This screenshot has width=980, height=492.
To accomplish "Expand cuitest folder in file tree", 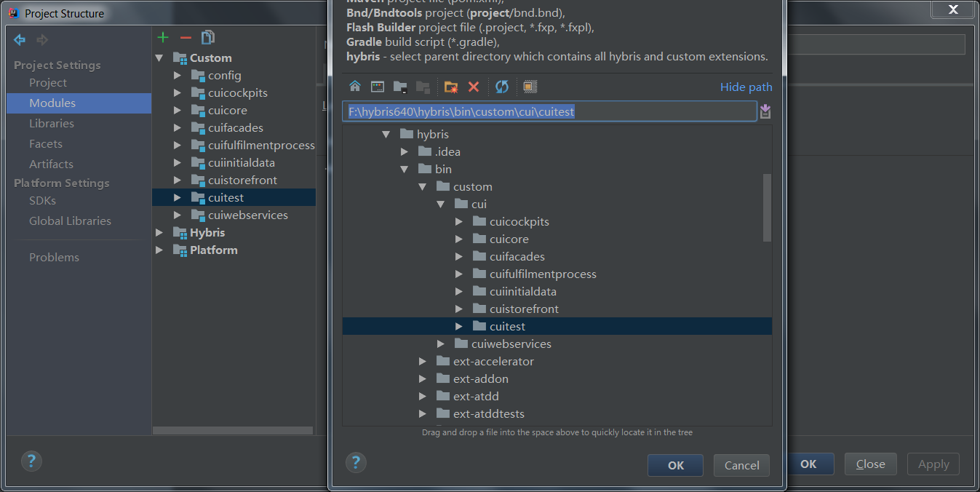I will (459, 327).
